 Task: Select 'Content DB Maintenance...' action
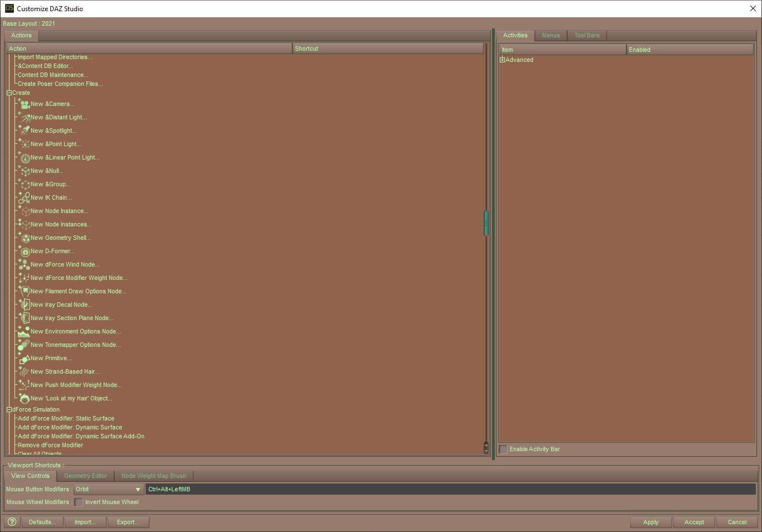(x=53, y=75)
